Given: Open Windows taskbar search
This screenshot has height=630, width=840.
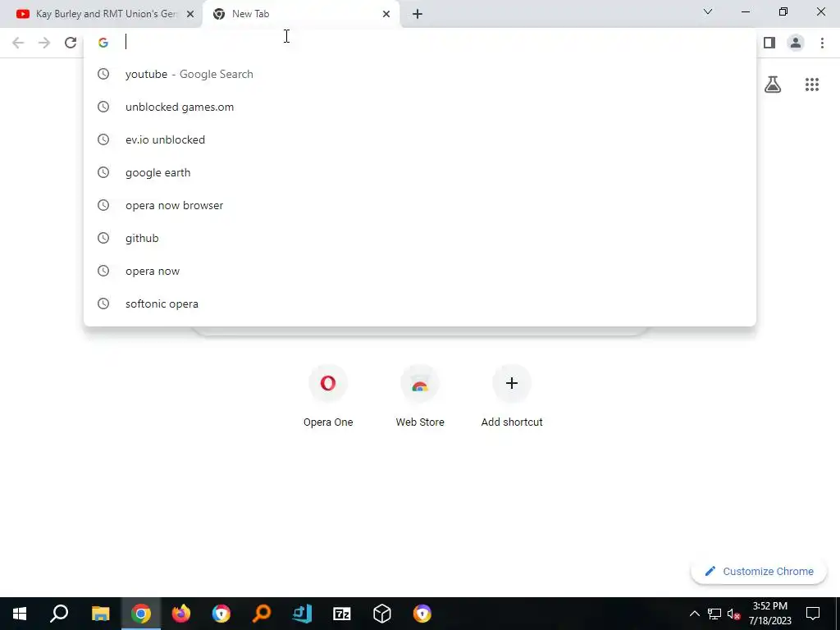Looking at the screenshot, I should [x=59, y=614].
